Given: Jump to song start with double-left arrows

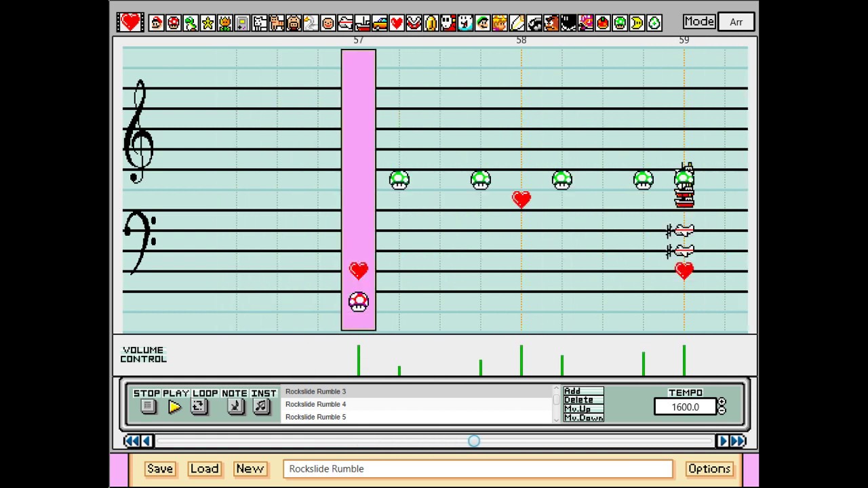Looking at the screenshot, I should click(131, 441).
